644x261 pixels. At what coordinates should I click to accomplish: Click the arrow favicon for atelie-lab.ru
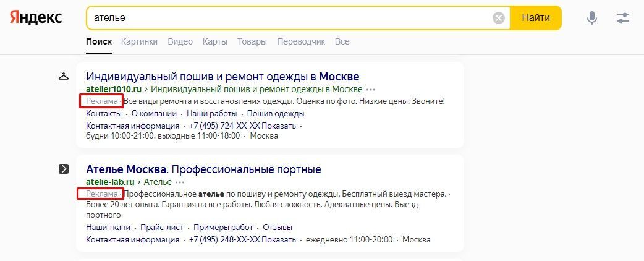click(64, 168)
